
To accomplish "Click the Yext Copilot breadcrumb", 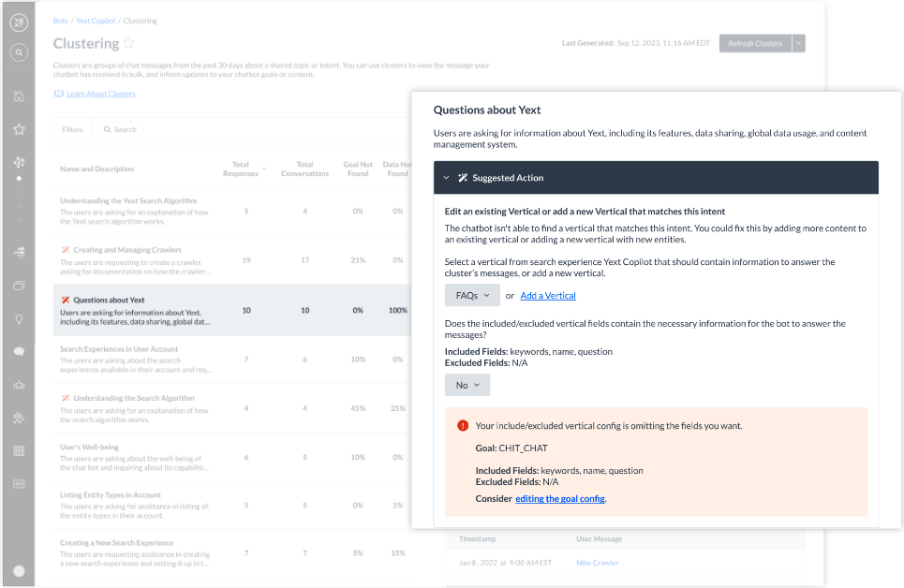I will pos(96,21).
